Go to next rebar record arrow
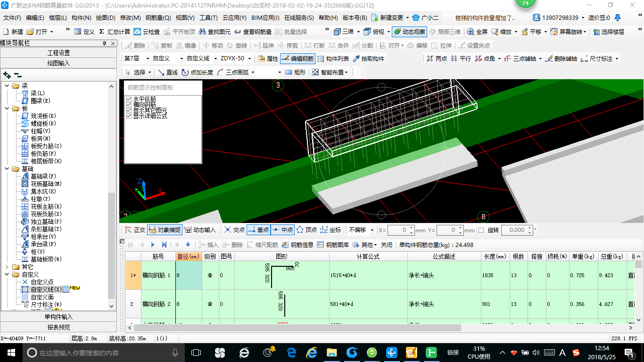Image resolution: width=644 pixels, height=362 pixels. coord(153,245)
